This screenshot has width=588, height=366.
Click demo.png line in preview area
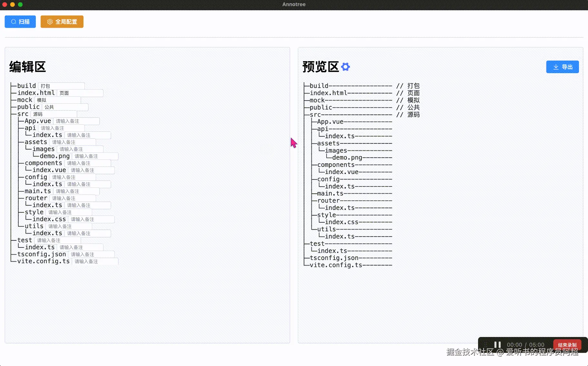359,158
